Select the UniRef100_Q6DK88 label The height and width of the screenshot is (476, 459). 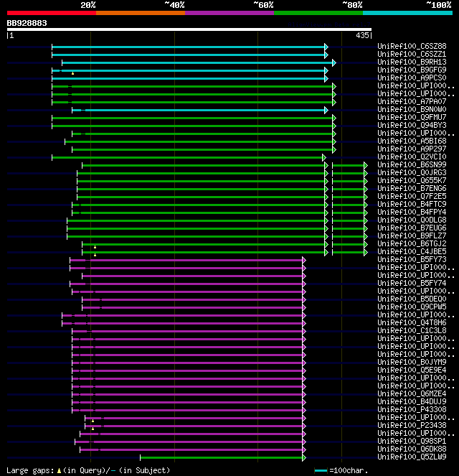coord(412,449)
